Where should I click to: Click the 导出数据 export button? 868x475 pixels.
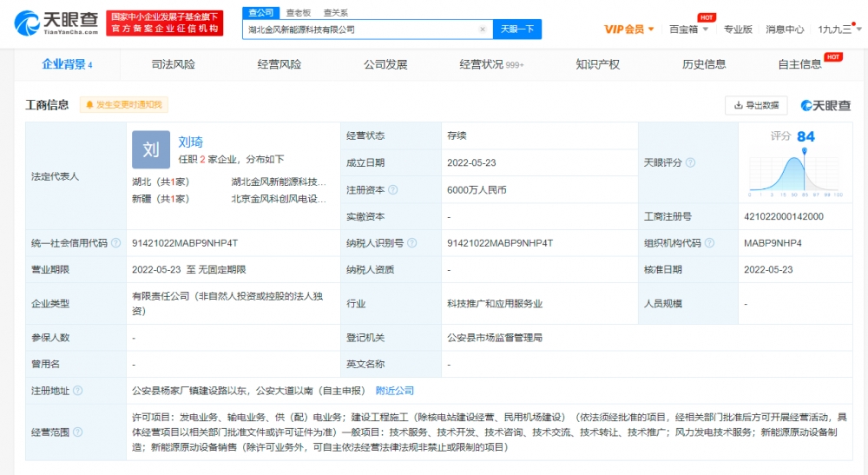(x=756, y=105)
